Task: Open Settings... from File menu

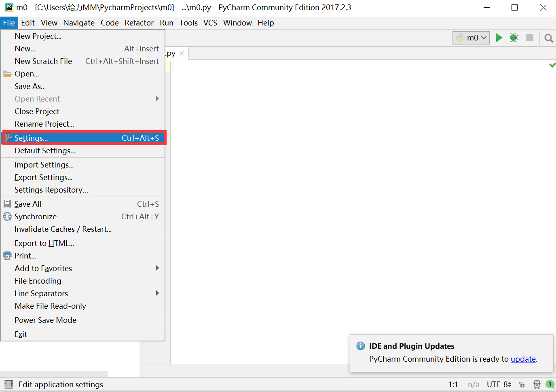Action: [x=83, y=138]
